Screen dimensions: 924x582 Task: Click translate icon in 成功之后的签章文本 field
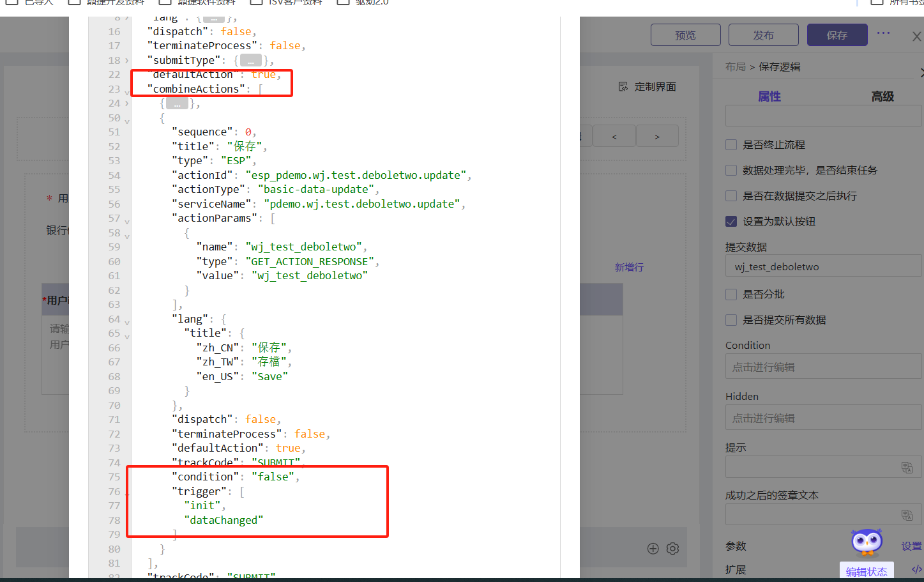907,515
